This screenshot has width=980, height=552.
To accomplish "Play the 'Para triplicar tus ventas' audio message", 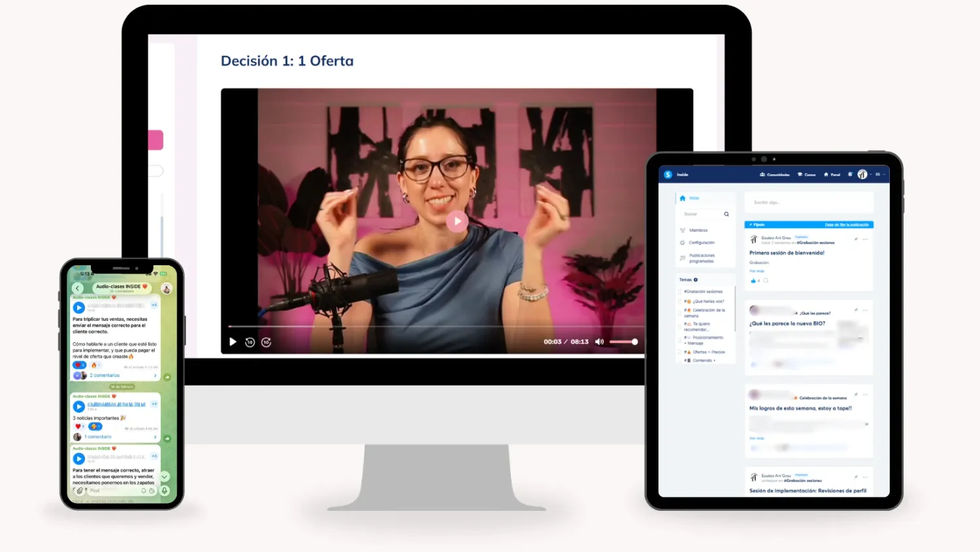I will click(x=79, y=307).
